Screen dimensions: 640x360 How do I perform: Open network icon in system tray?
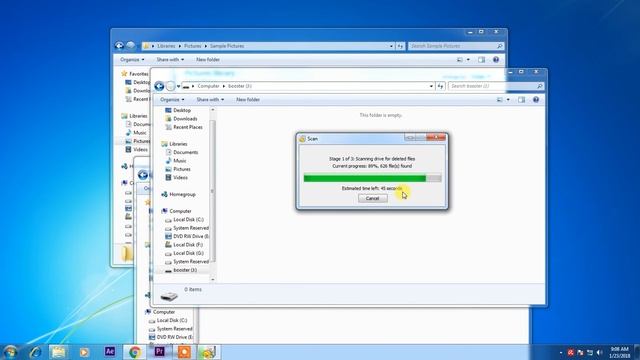590,352
